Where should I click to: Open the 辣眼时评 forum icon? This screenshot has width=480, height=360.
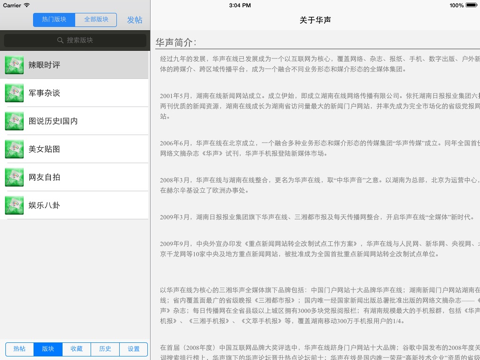[14, 65]
